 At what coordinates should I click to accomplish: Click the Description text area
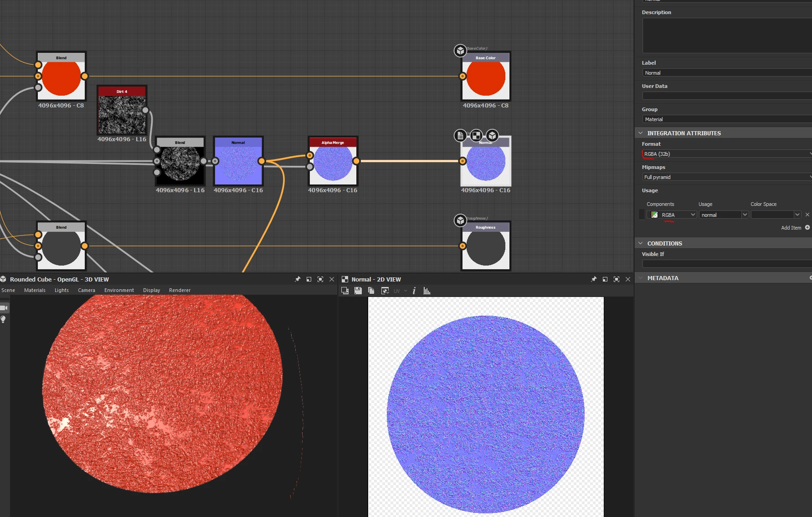[727, 36]
